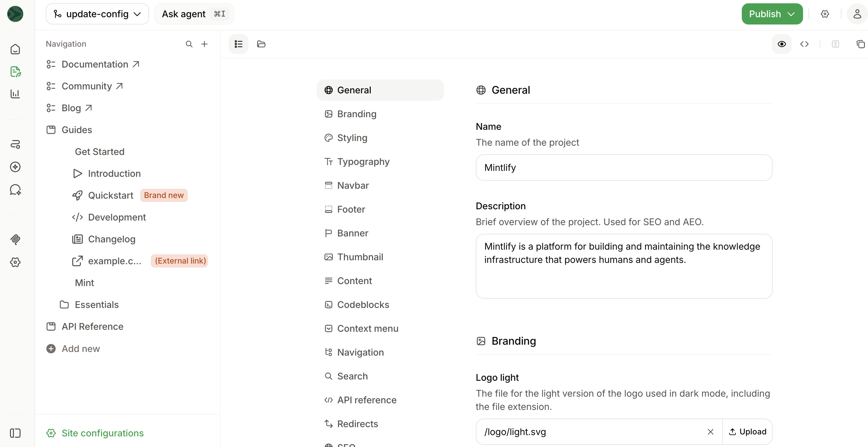This screenshot has height=447, width=868.
Task: Upload a Logo light file
Action: 747,432
